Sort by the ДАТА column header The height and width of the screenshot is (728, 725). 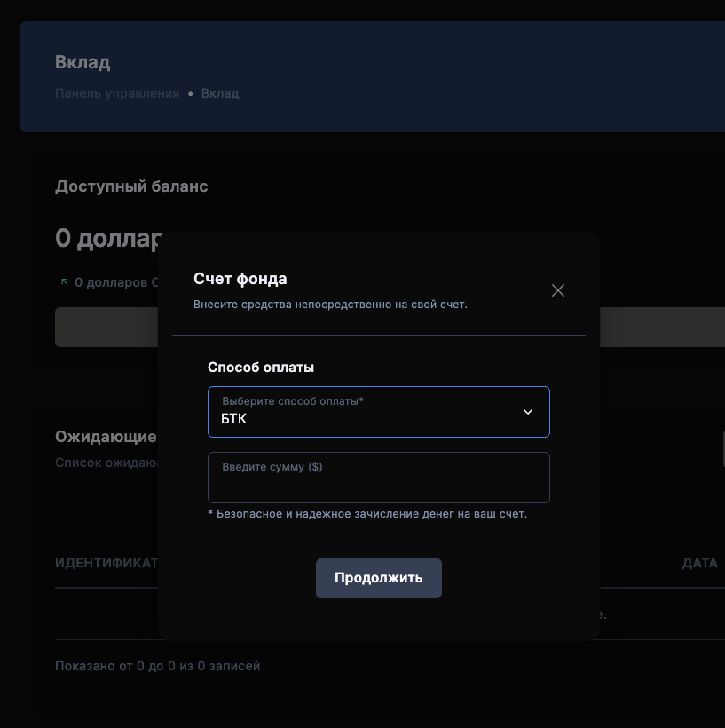[x=699, y=564]
